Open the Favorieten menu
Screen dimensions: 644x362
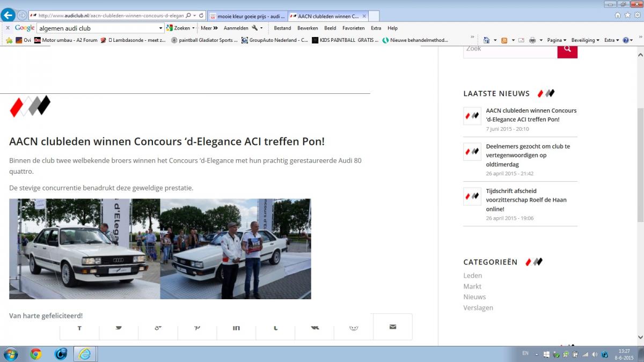(x=354, y=28)
